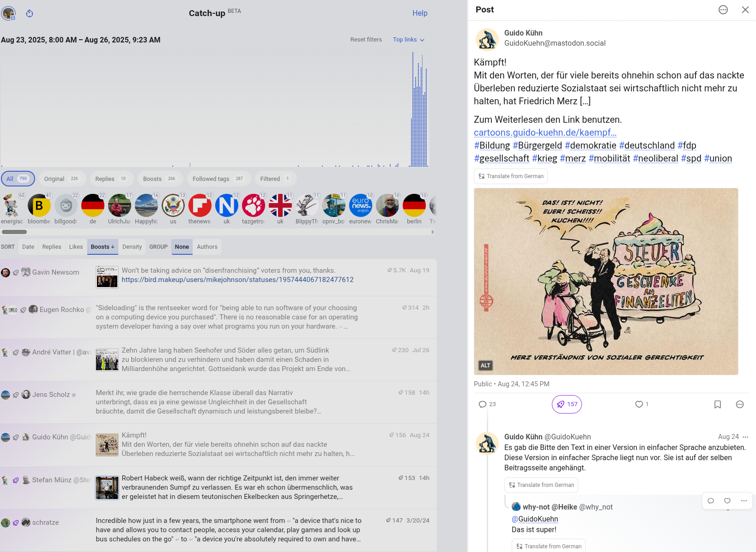The image size is (756, 552).
Task: Toggle Boosts sort direction
Action: [x=103, y=247]
